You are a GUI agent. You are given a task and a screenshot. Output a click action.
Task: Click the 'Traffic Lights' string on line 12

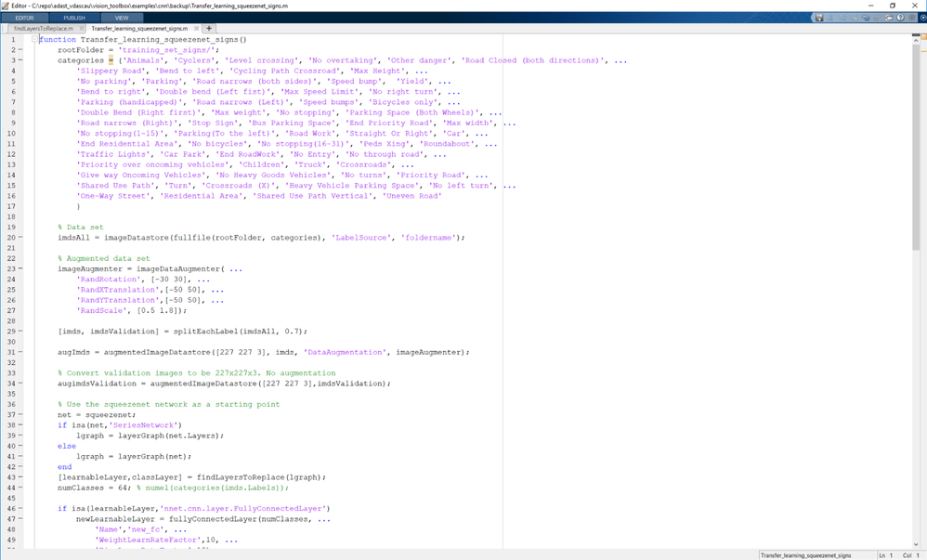113,154
